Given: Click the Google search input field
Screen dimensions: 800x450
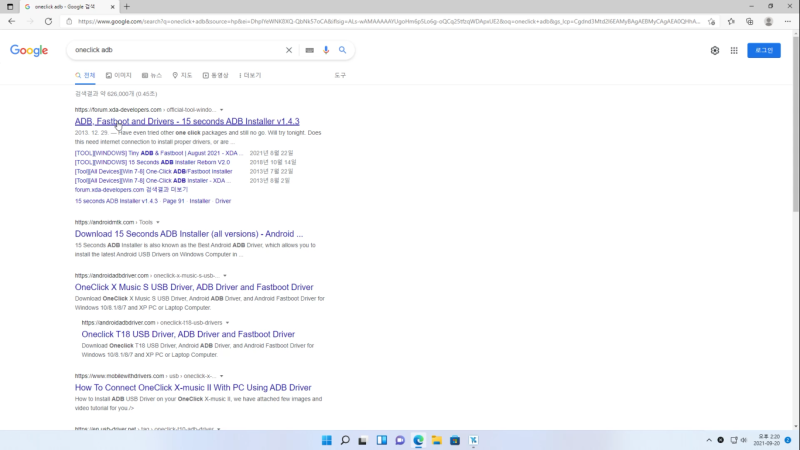Looking at the screenshot, I should click(177, 50).
